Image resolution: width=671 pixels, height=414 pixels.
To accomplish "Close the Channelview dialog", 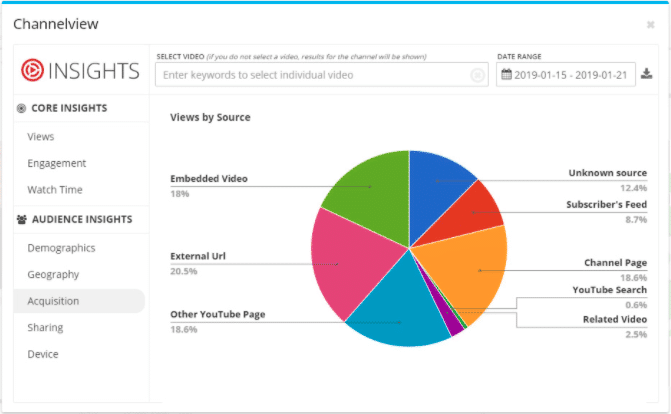I will tap(650, 25).
